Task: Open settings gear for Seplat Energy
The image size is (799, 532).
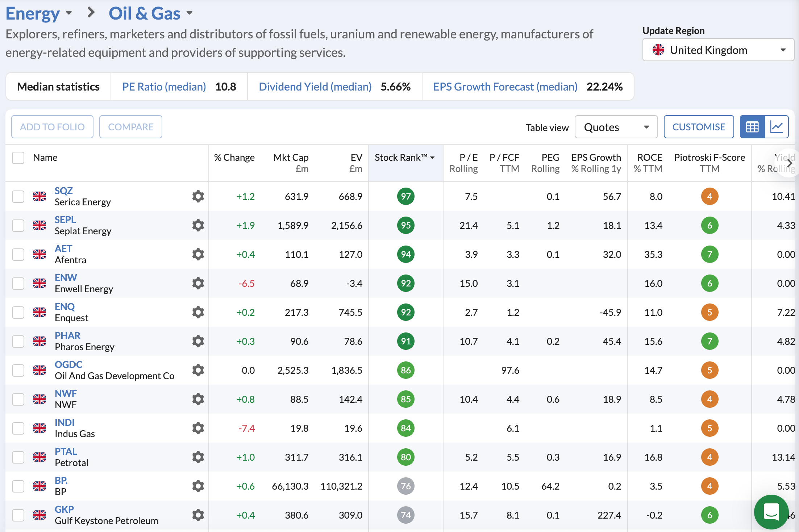Action: (198, 225)
